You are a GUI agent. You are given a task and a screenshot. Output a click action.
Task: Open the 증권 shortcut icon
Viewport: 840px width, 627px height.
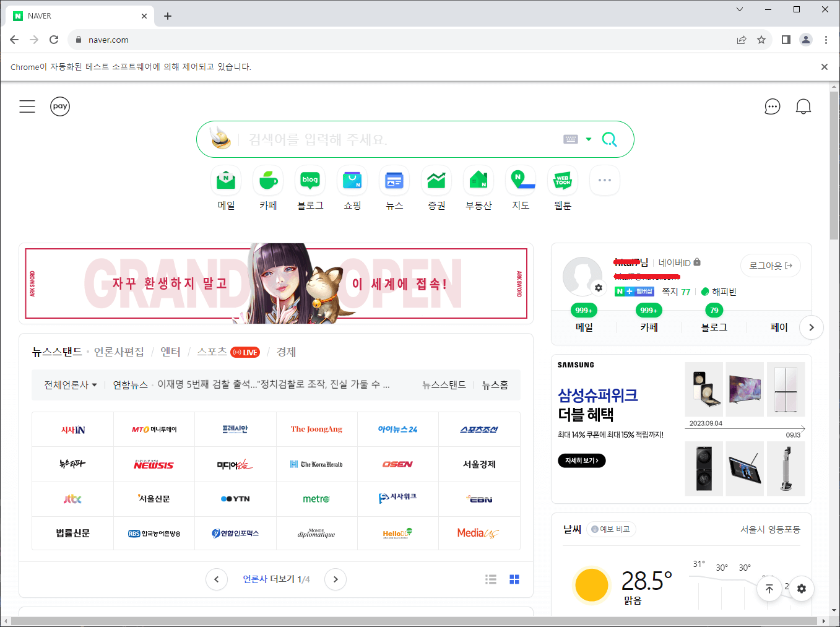436,180
